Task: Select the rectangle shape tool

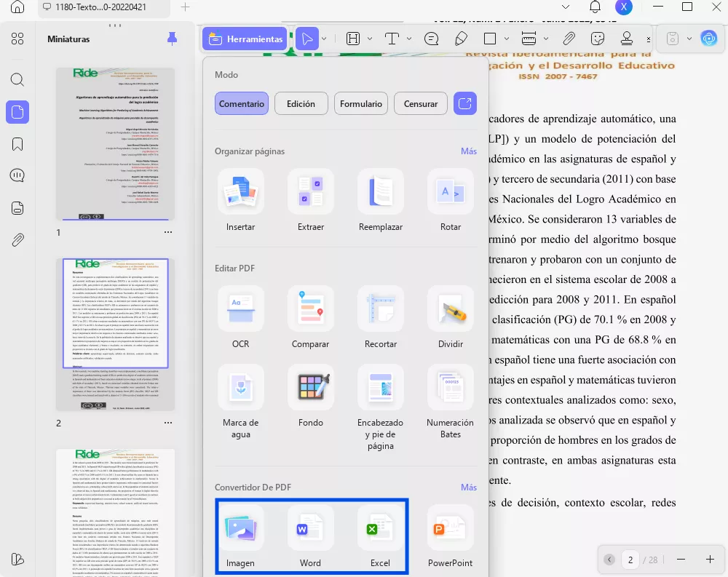Action: click(x=490, y=39)
